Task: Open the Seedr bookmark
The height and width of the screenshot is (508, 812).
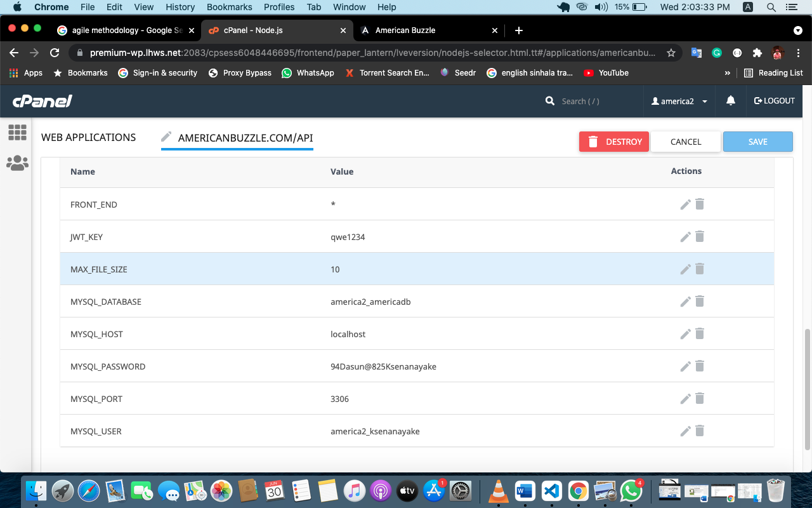Action: click(457, 73)
